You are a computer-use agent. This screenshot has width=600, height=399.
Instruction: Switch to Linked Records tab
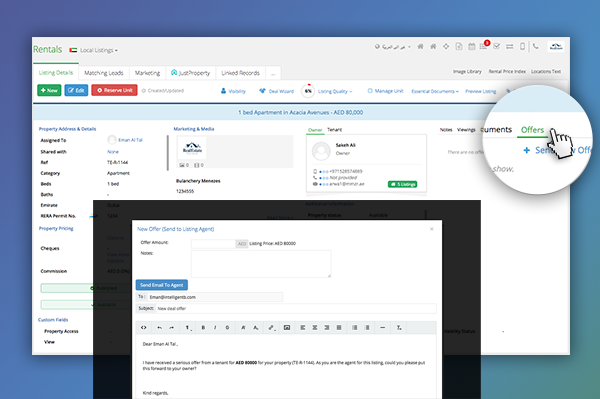[240, 73]
